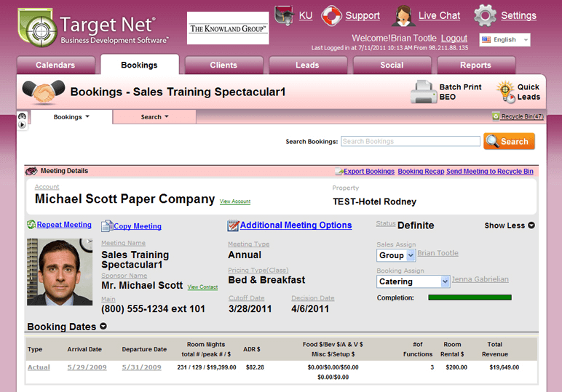The image size is (562, 392).
Task: Click View Contact link
Action: (x=202, y=287)
